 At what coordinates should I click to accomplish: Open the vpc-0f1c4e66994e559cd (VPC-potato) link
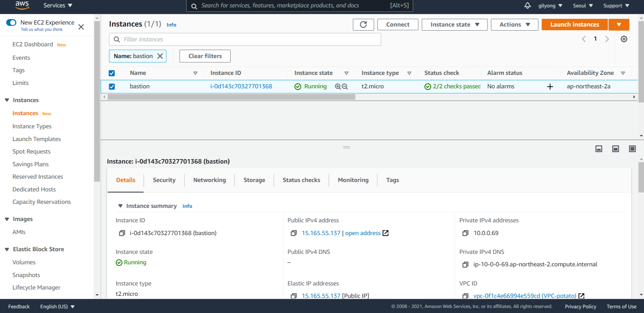click(525, 296)
